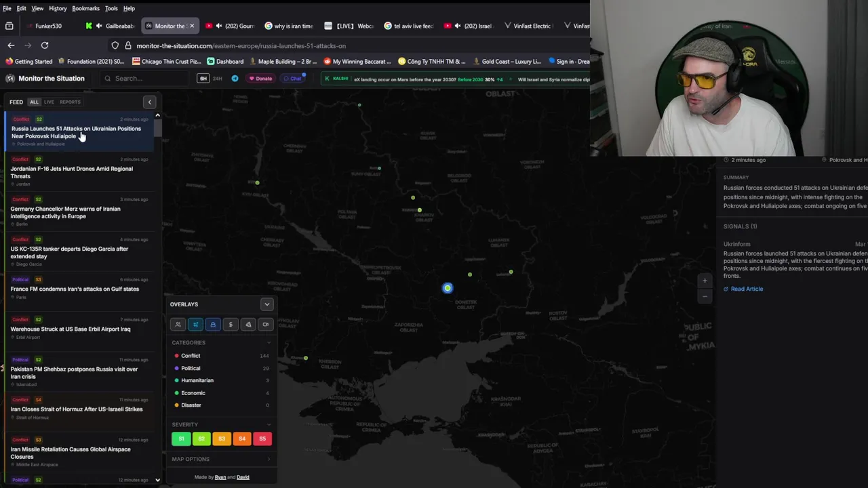Switch to the Funker530 browser tab

(47, 26)
